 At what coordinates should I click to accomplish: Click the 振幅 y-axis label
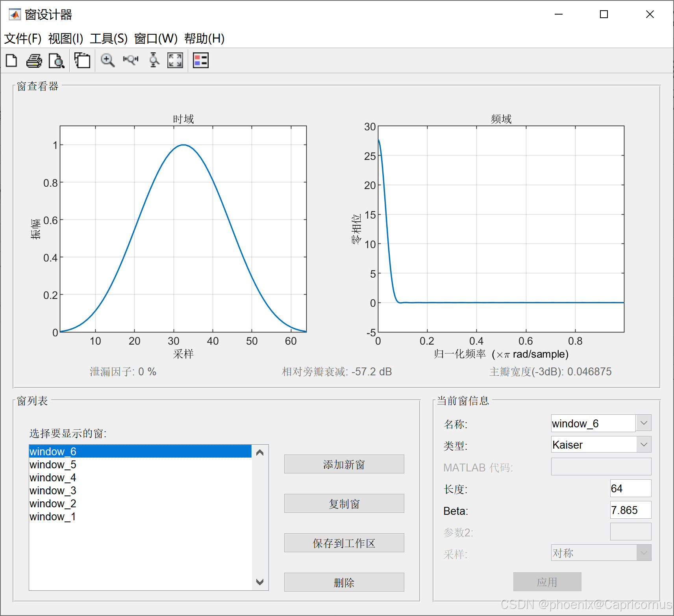click(35, 229)
